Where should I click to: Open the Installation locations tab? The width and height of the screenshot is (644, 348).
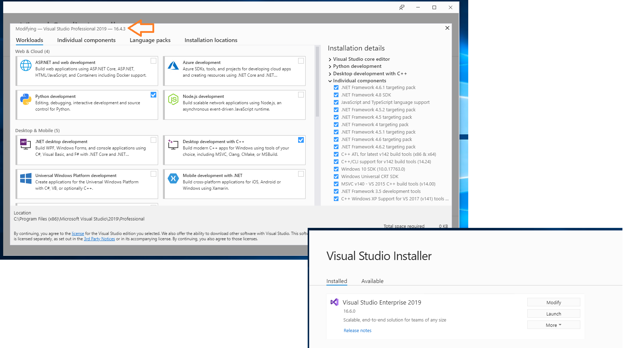[x=211, y=40]
